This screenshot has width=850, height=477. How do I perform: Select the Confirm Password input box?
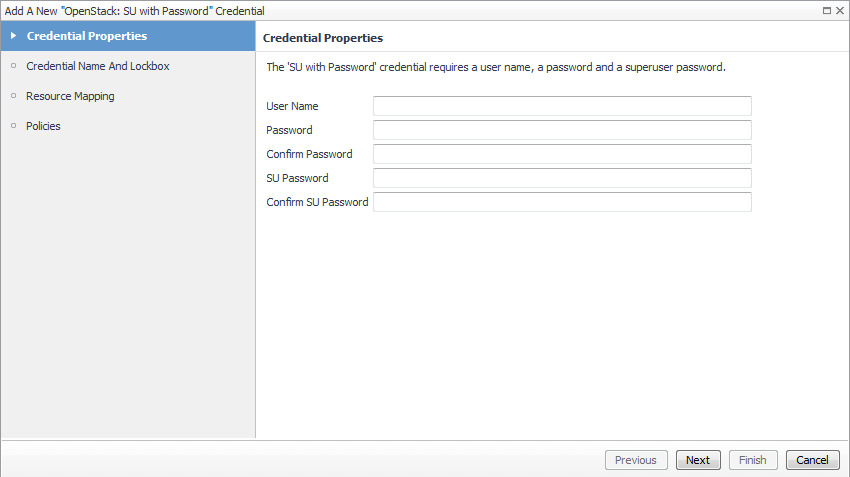click(x=562, y=154)
